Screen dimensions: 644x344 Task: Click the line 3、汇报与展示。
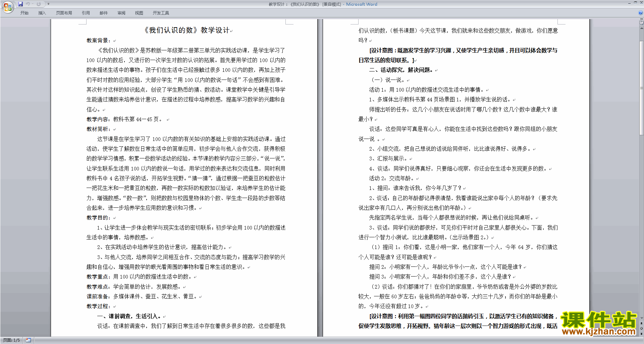pyautogui.click(x=388, y=159)
